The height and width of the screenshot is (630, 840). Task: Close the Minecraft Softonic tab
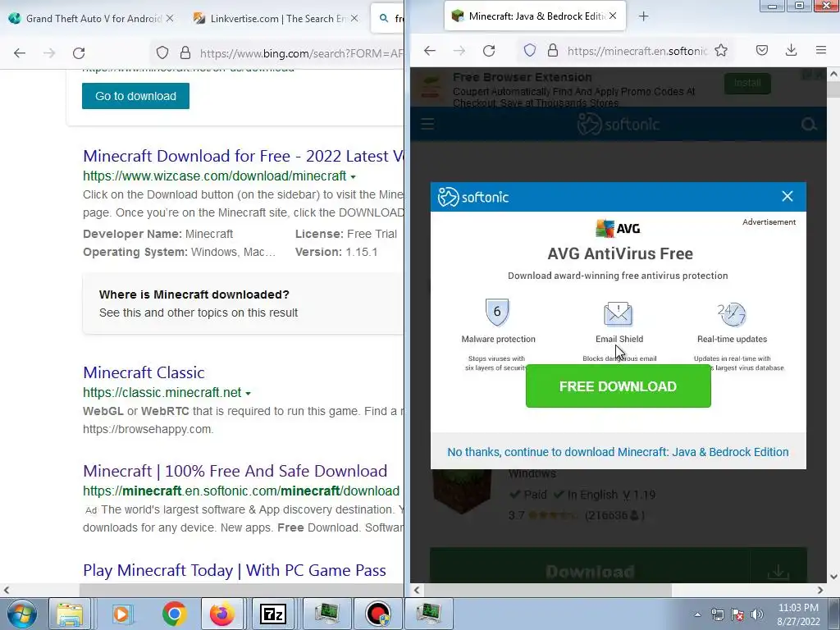pyautogui.click(x=613, y=16)
